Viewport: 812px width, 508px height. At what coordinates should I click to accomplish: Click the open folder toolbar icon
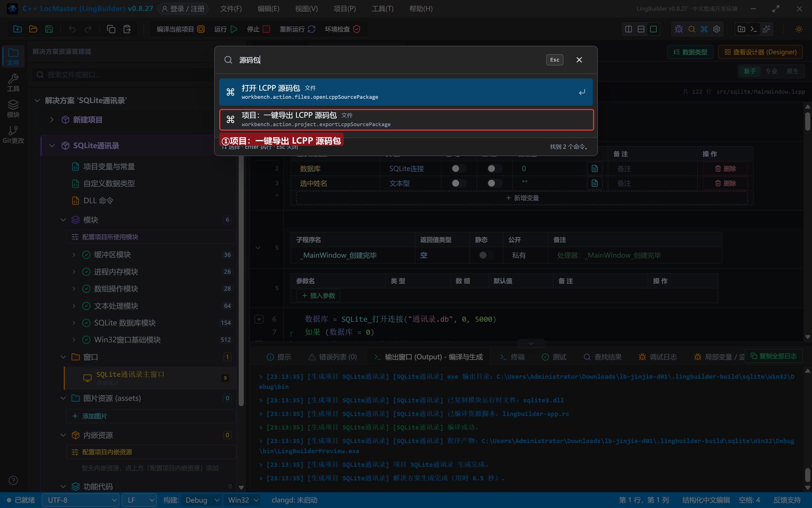[33, 29]
